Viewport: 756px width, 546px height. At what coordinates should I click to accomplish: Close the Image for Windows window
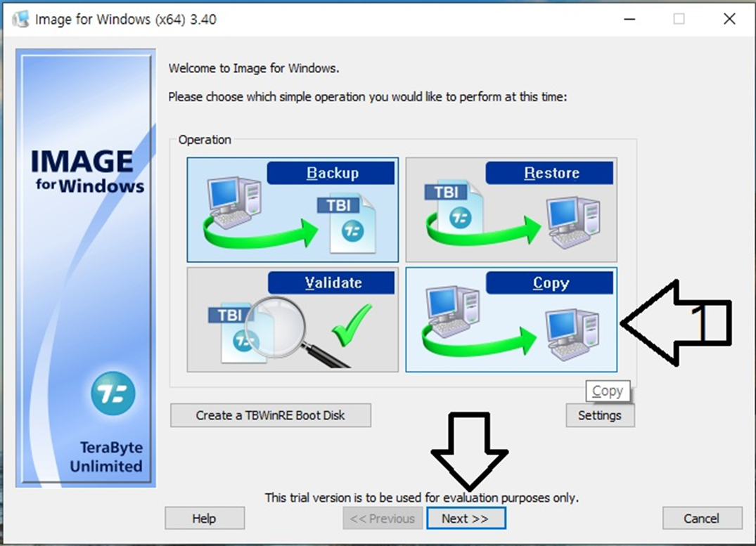tap(729, 19)
